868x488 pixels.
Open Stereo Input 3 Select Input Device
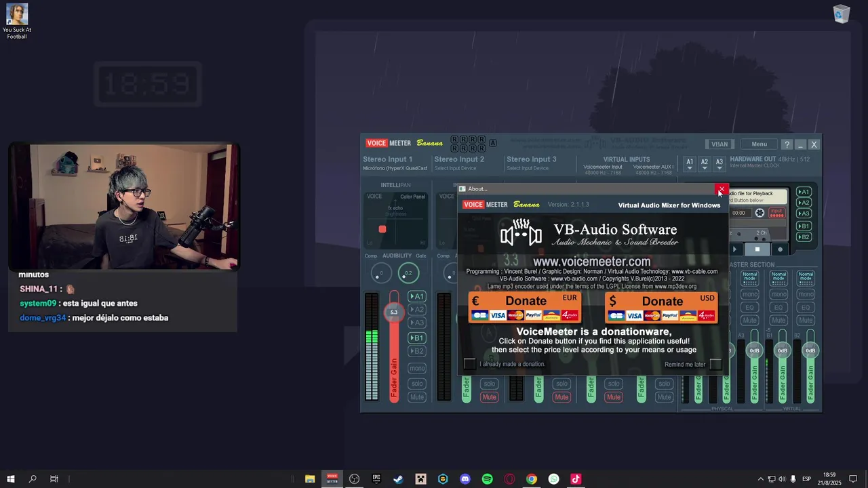point(528,168)
